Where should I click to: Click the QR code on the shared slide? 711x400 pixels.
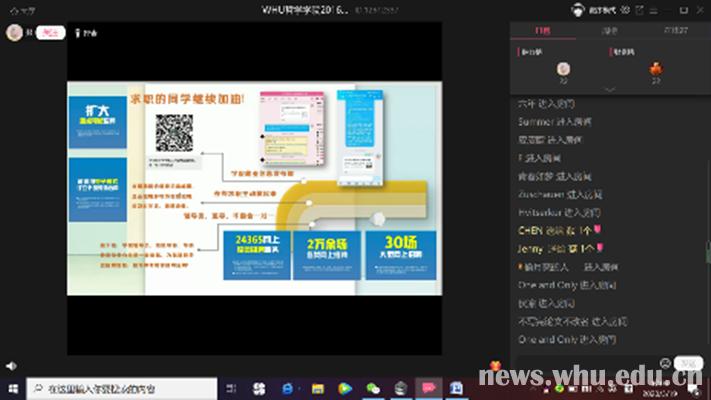pyautogui.click(x=173, y=133)
